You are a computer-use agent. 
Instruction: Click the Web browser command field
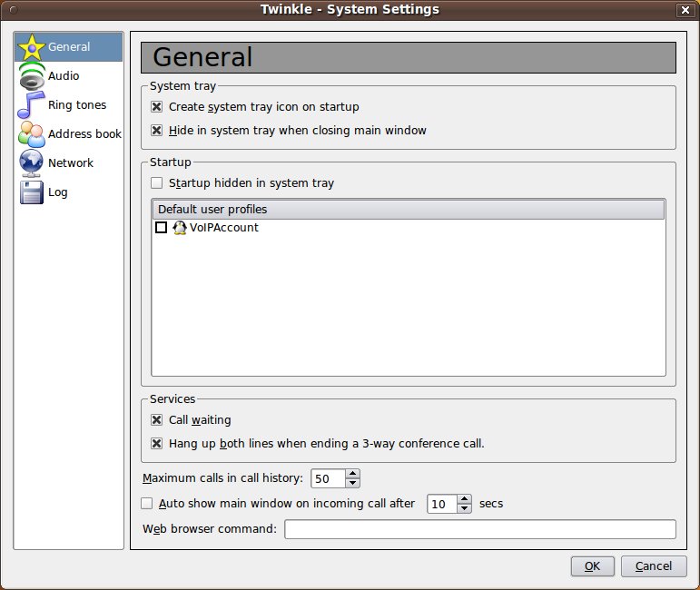[x=479, y=529]
